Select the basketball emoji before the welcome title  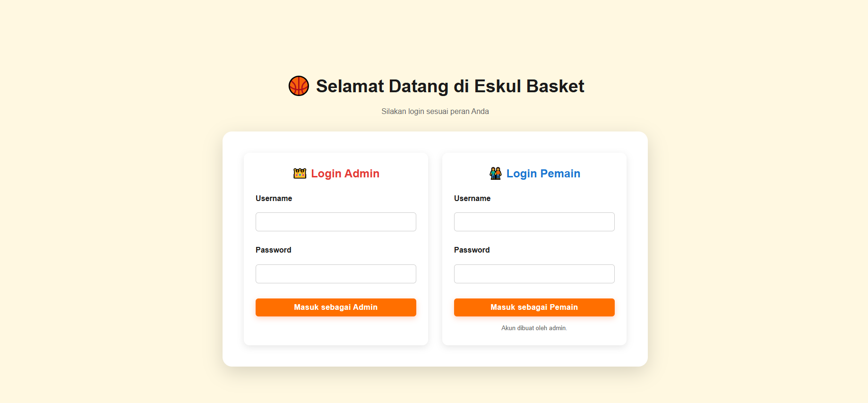pyautogui.click(x=299, y=86)
